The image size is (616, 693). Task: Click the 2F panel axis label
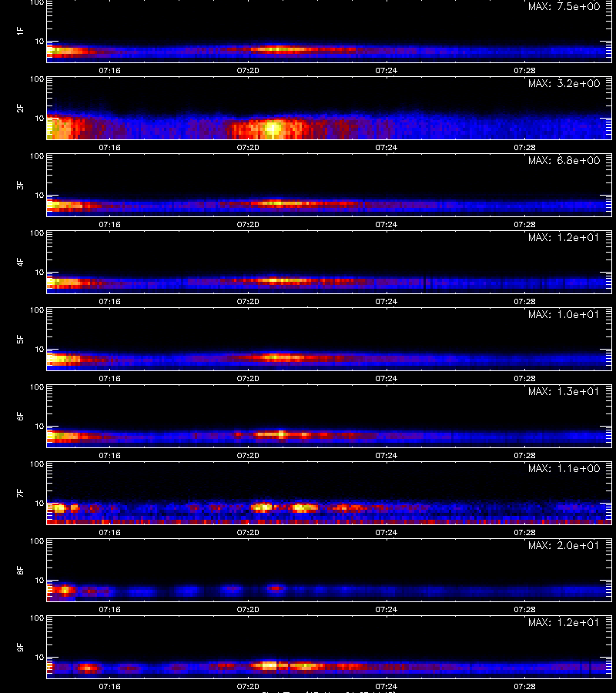pyautogui.click(x=19, y=108)
